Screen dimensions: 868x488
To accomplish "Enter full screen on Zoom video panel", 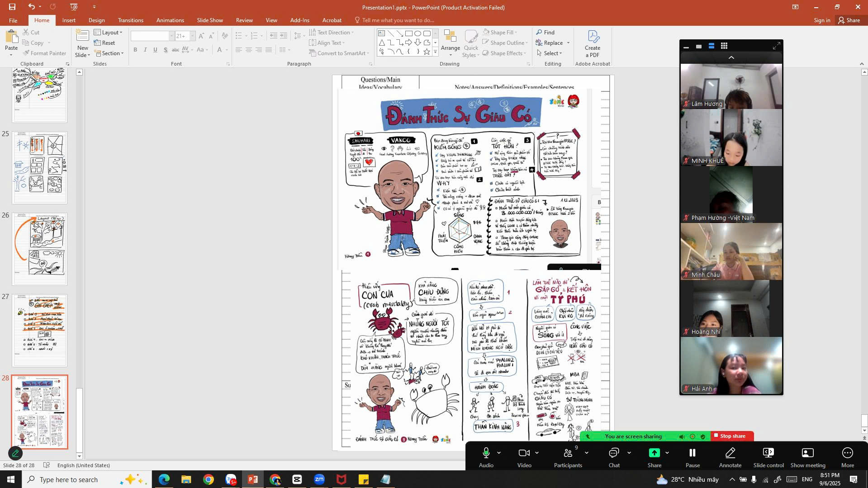I will [x=776, y=46].
